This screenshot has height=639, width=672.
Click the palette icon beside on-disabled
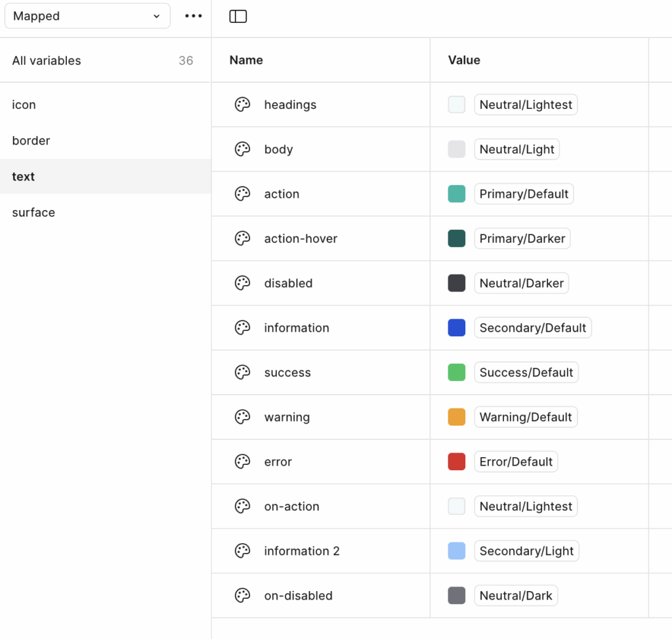pos(243,596)
